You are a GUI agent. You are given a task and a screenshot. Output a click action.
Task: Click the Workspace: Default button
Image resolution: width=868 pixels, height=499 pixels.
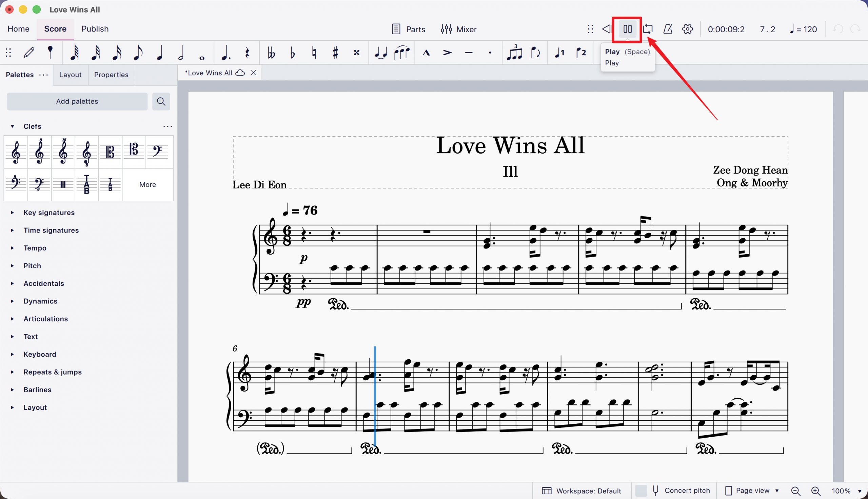point(581,491)
